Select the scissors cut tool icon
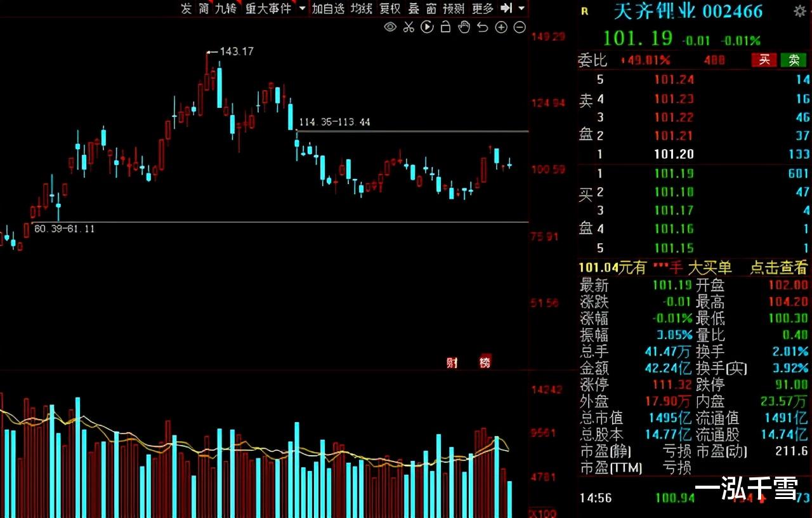The image size is (812, 518). coord(409,27)
